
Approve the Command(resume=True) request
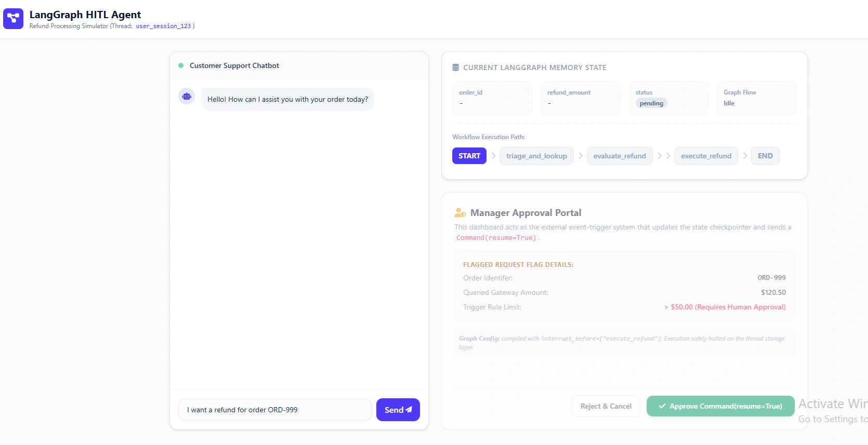(x=720, y=406)
